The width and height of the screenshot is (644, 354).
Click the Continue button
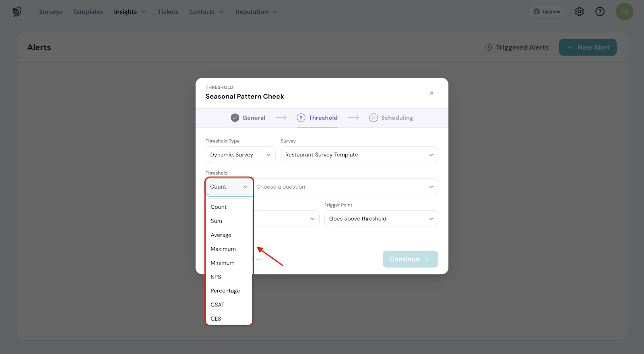pyautogui.click(x=410, y=259)
